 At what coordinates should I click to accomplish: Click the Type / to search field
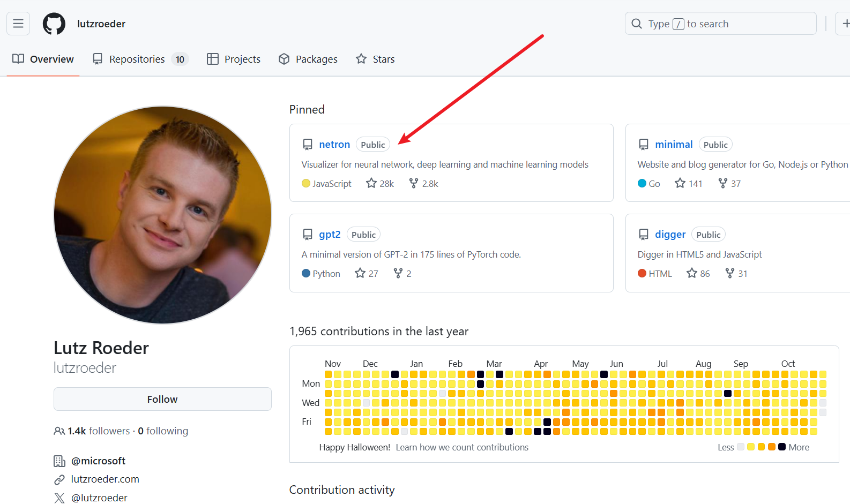[721, 24]
